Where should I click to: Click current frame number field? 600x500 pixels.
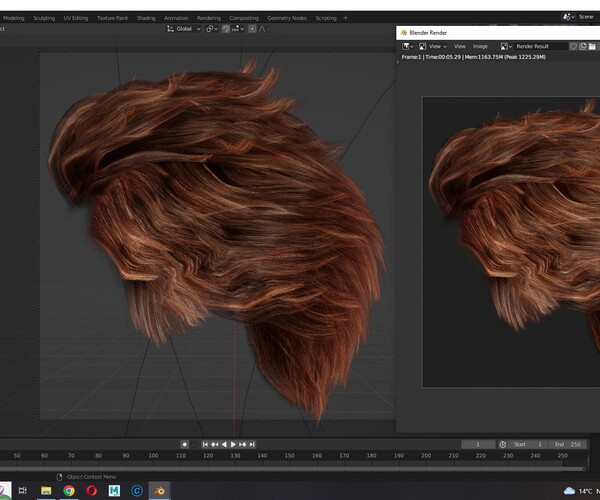[x=478, y=444]
